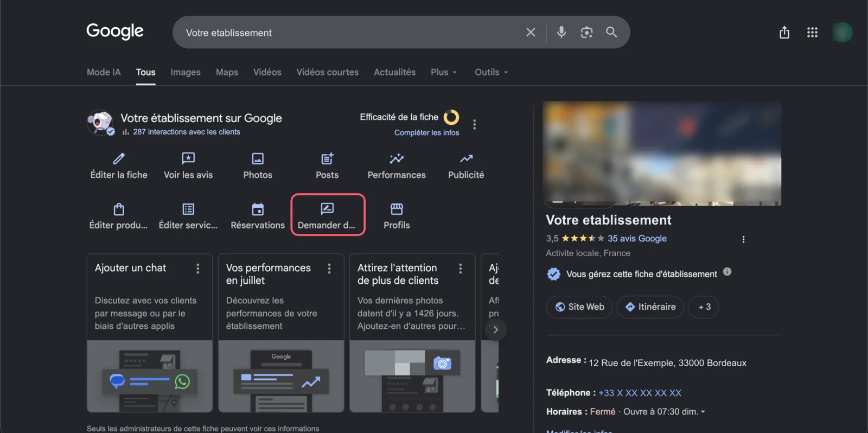Open the Réservations calendar icon
The height and width of the screenshot is (433, 868).
coord(258,209)
